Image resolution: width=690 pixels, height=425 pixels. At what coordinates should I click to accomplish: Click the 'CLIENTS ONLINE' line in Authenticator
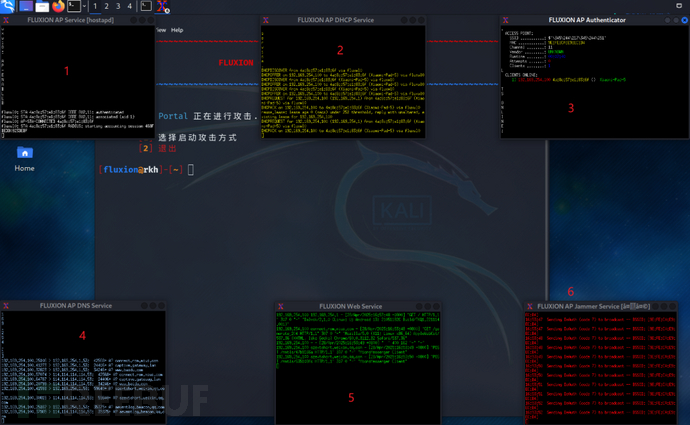pos(521,75)
